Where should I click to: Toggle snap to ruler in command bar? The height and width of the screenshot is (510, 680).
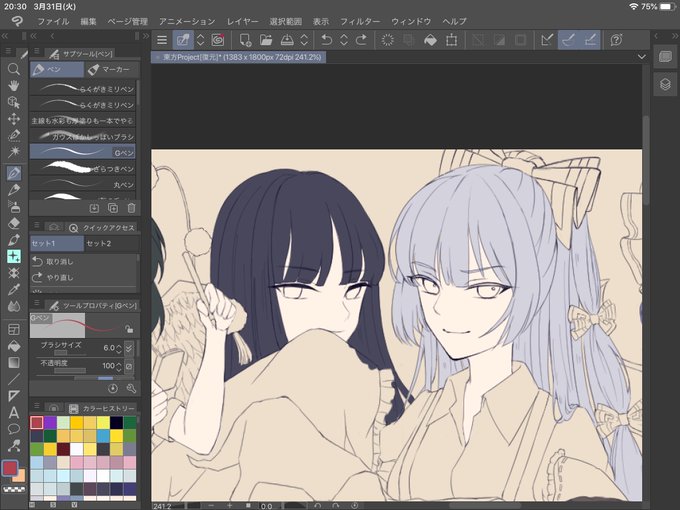[x=547, y=40]
